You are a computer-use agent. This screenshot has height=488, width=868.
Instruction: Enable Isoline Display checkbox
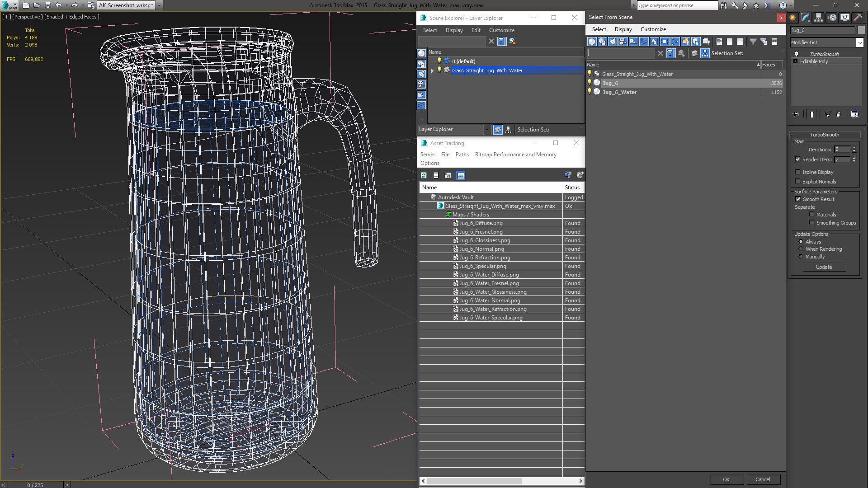point(797,172)
